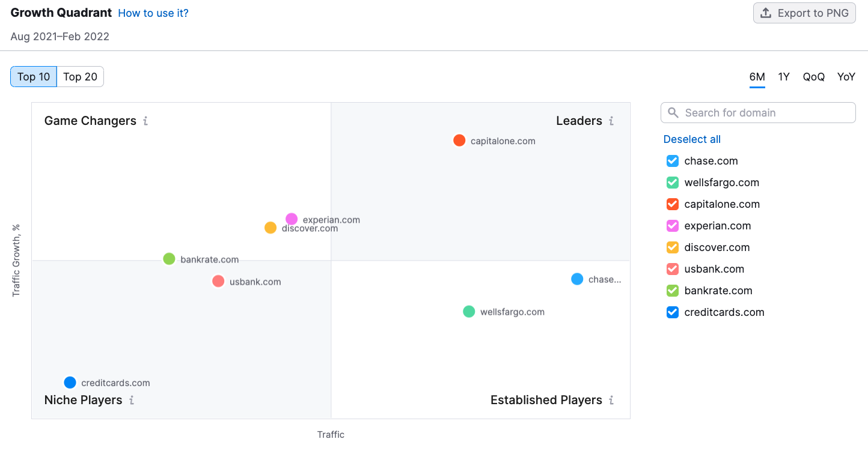Screen dimensions: 868x454
Task: Click the info icon beside Established Players
Action: [611, 401]
